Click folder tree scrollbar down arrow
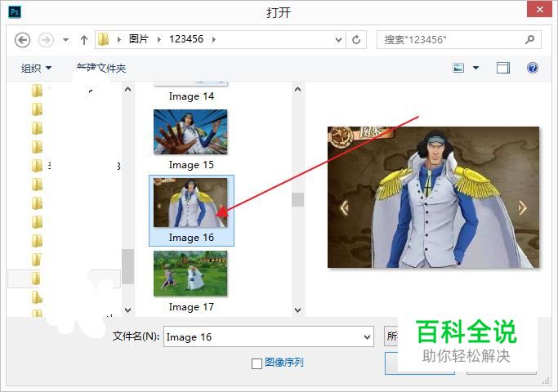This screenshot has width=558, height=392. pos(127,310)
